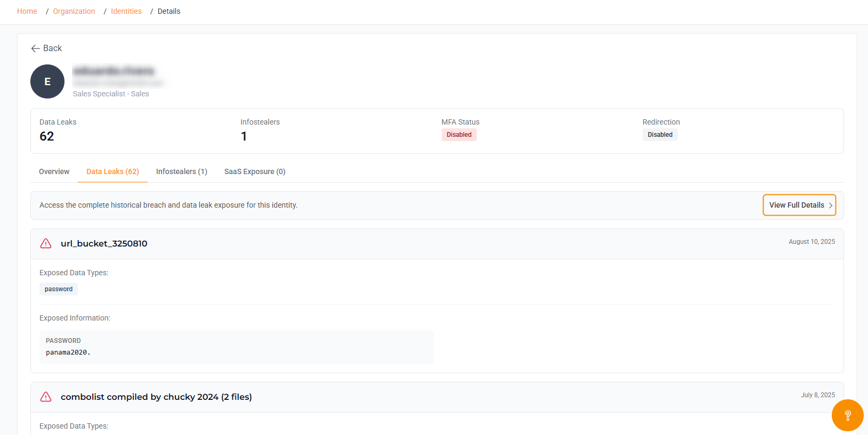Expand combolist compiled by chucky 2024 entry

click(x=437, y=397)
